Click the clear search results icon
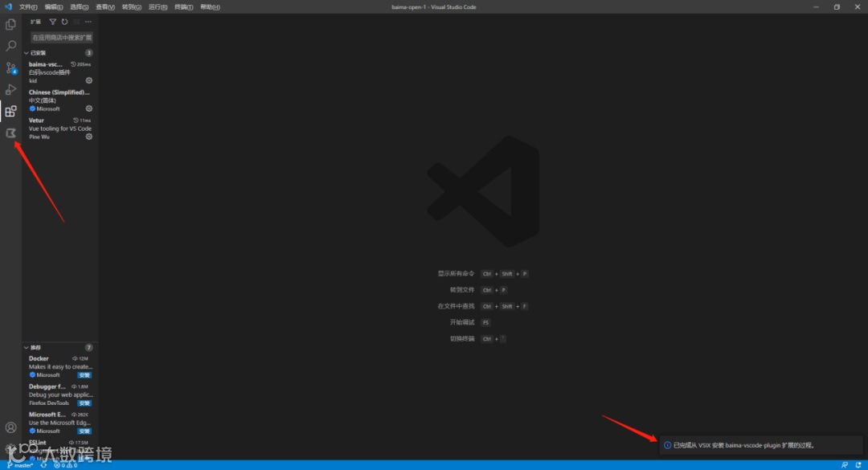 76,22
